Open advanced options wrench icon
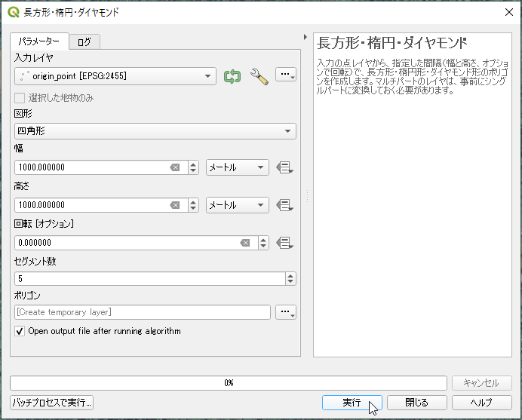Image resolution: width=522 pixels, height=420 pixels. [x=259, y=76]
